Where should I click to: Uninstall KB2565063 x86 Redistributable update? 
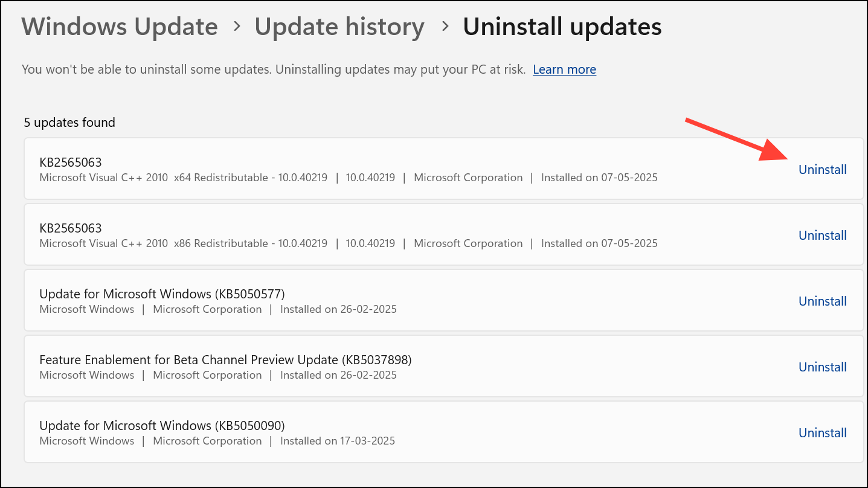coord(823,236)
